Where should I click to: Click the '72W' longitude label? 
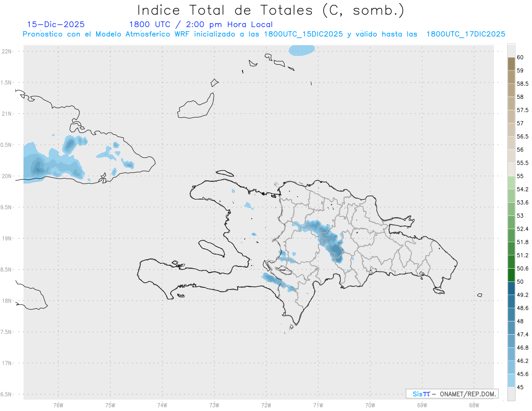(x=266, y=405)
